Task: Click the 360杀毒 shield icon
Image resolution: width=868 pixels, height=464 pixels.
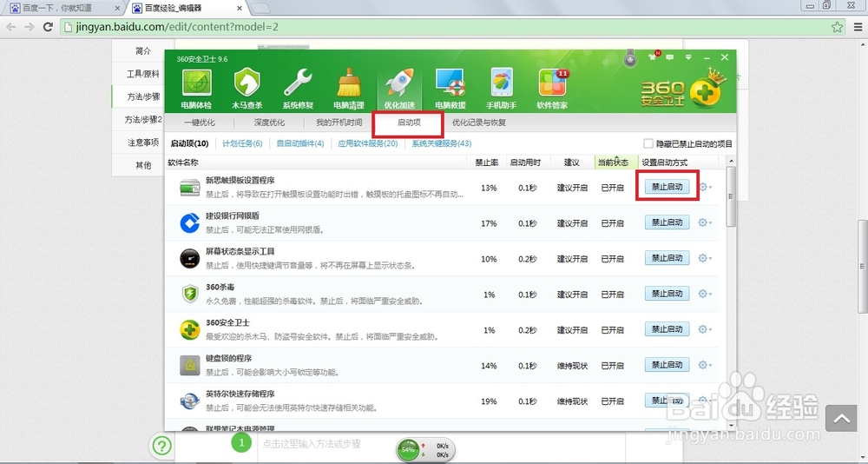Action: pos(190,295)
